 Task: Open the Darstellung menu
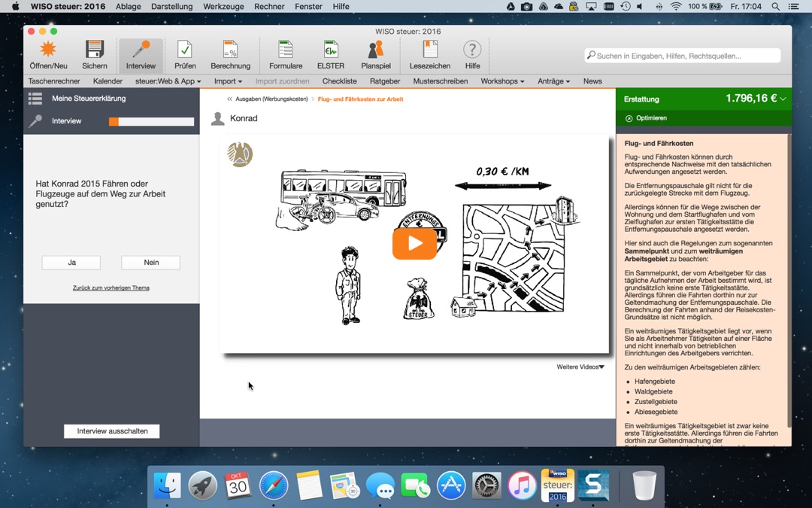click(172, 6)
